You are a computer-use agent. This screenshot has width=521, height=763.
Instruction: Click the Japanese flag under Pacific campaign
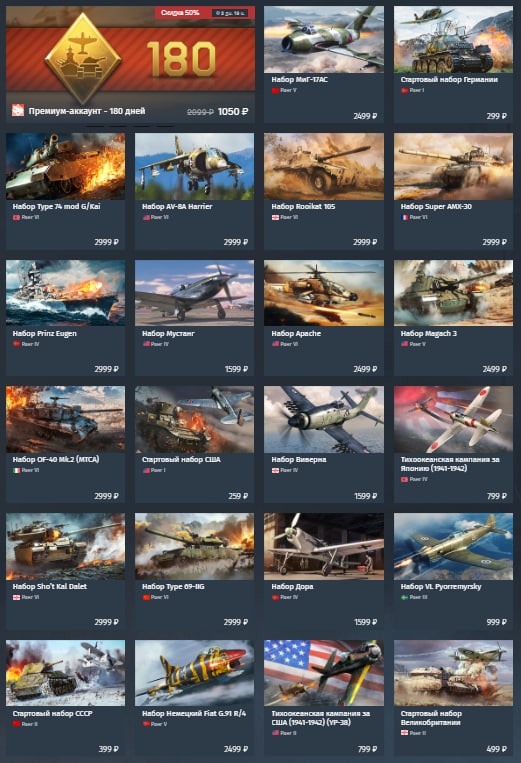[404, 479]
